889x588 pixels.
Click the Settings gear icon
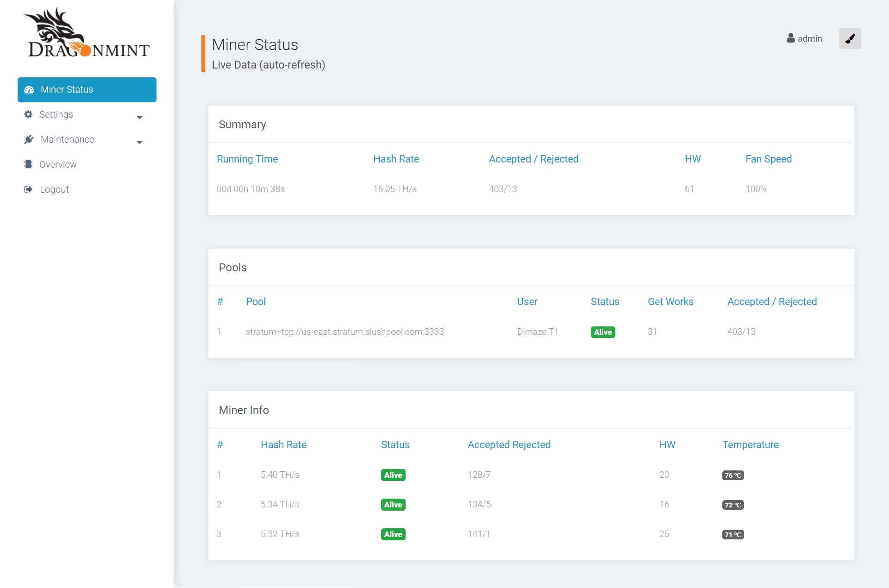pos(28,114)
